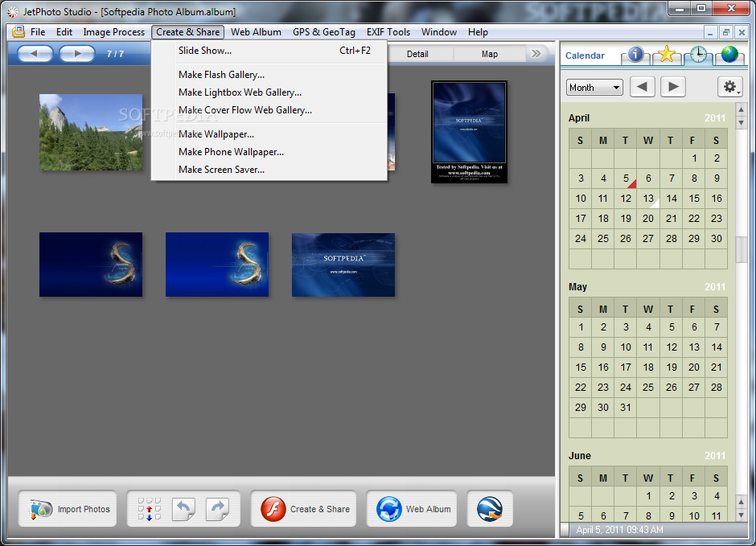Screen dimensions: 756x546
Task: Select the portrait Softpedia poster thumbnail
Action: (x=469, y=132)
